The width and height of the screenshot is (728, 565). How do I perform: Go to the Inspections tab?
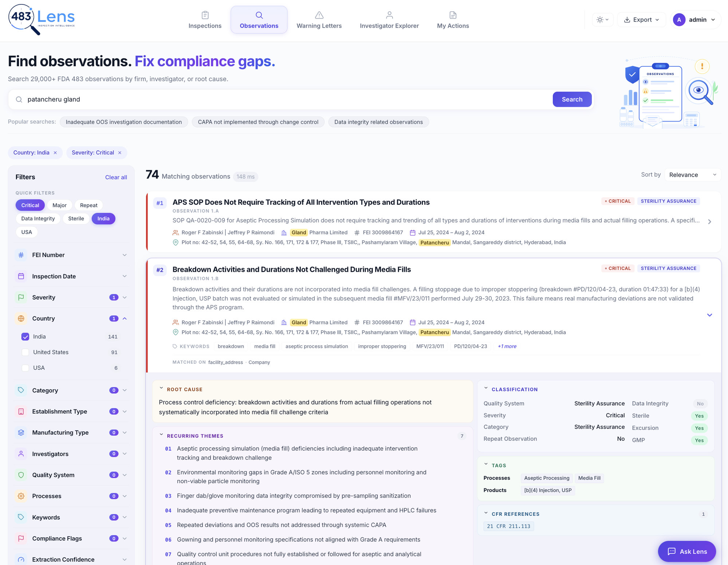205,20
